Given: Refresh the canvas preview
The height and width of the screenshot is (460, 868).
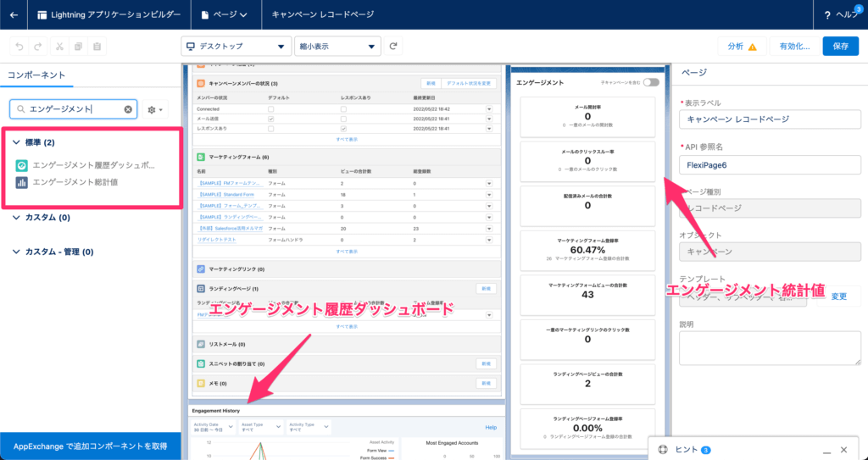Looking at the screenshot, I should (x=394, y=47).
